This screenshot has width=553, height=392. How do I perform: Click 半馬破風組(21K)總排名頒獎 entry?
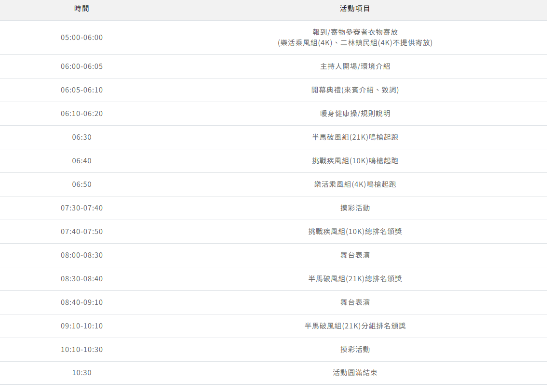(x=355, y=279)
